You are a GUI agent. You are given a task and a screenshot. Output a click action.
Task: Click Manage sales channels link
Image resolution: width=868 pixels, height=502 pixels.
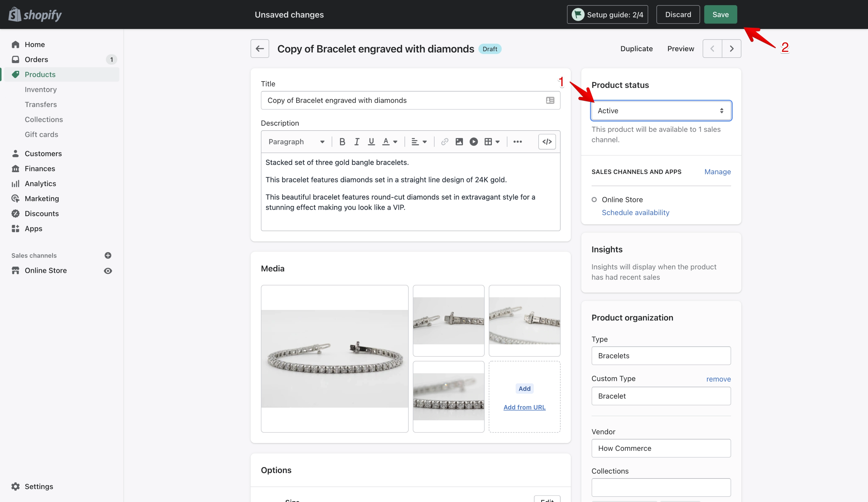(x=718, y=172)
